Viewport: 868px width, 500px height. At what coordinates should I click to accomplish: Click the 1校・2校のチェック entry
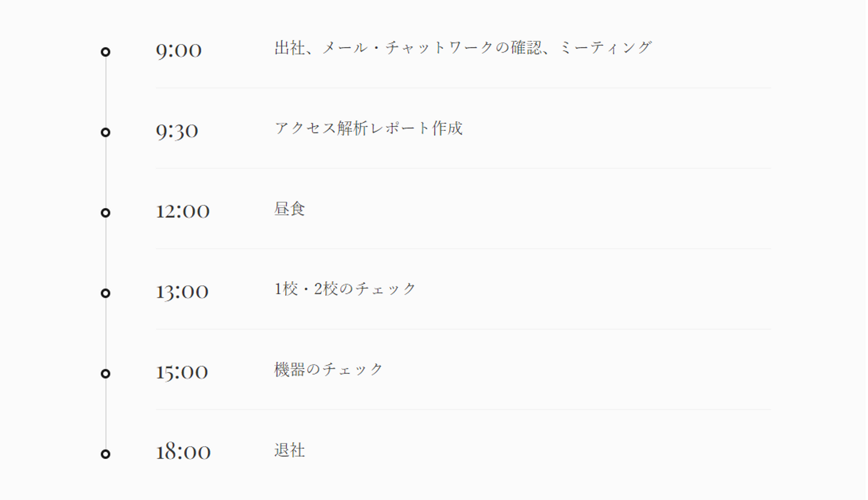345,289
